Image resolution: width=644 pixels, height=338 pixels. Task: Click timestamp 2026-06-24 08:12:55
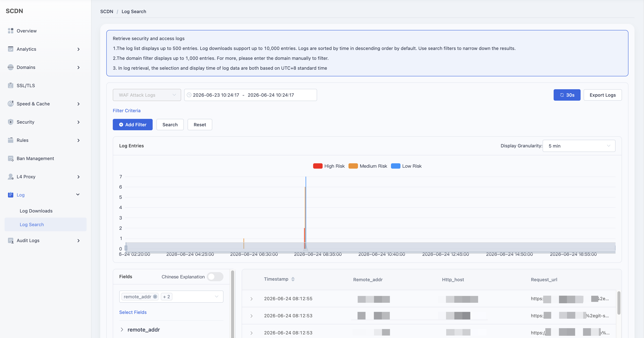pos(288,299)
